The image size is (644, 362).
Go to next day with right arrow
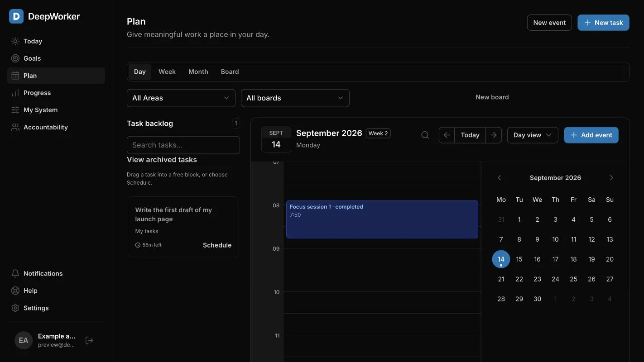coord(494,135)
